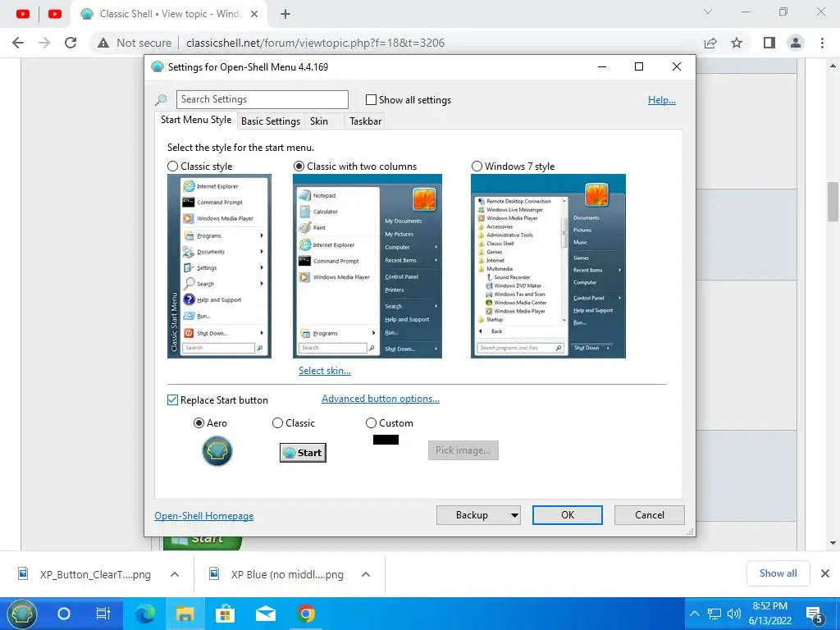This screenshot has height=630, width=840.
Task: Open Advanced button options link
Action: pyautogui.click(x=381, y=399)
